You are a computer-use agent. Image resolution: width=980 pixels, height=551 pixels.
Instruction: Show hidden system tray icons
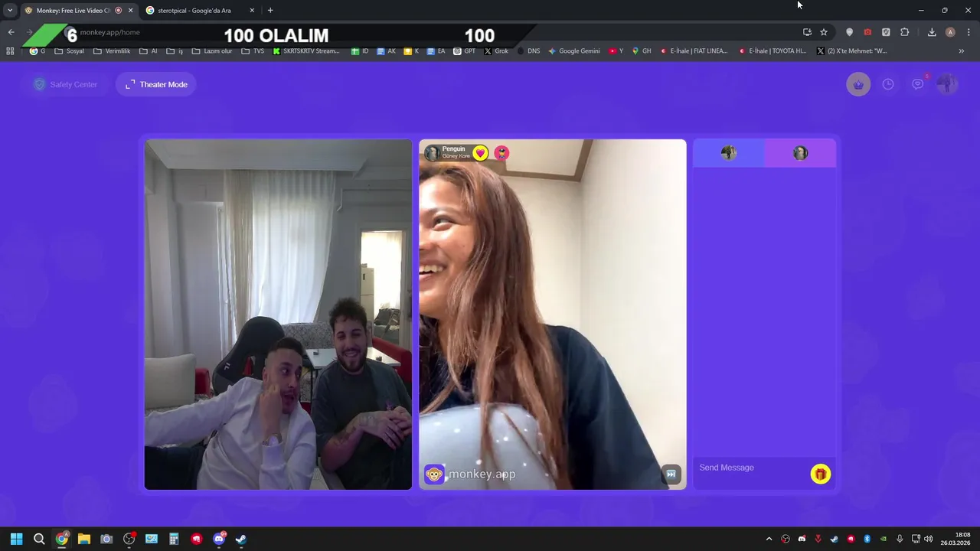(x=769, y=539)
